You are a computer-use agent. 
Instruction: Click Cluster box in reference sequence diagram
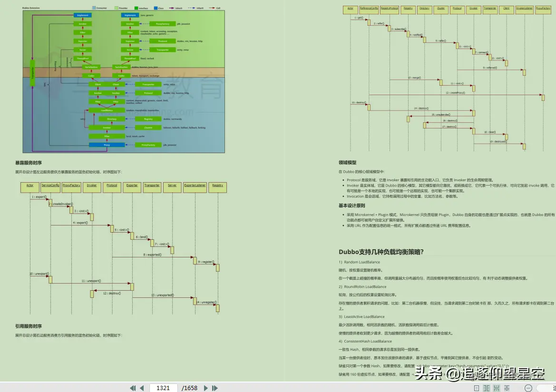coord(441,10)
